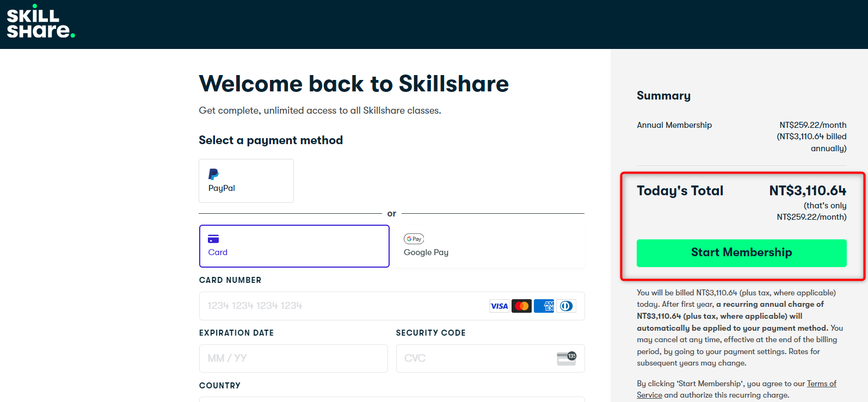Choose the PayPal payment method
The height and width of the screenshot is (402, 868).
246,181
